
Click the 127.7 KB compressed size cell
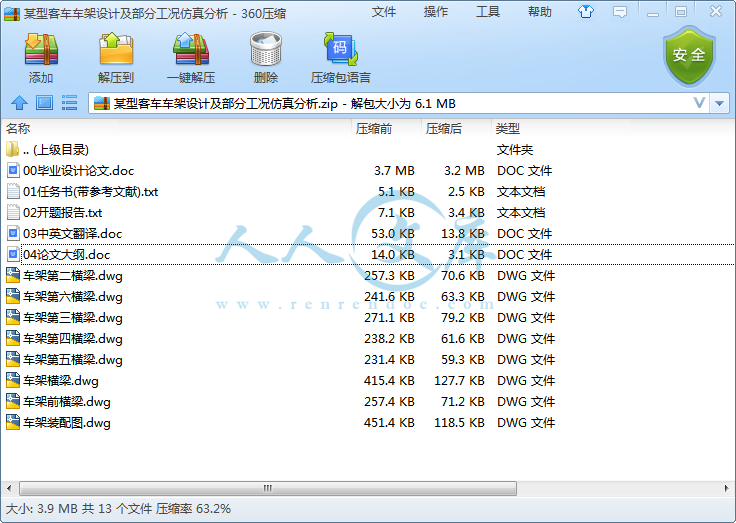click(459, 381)
